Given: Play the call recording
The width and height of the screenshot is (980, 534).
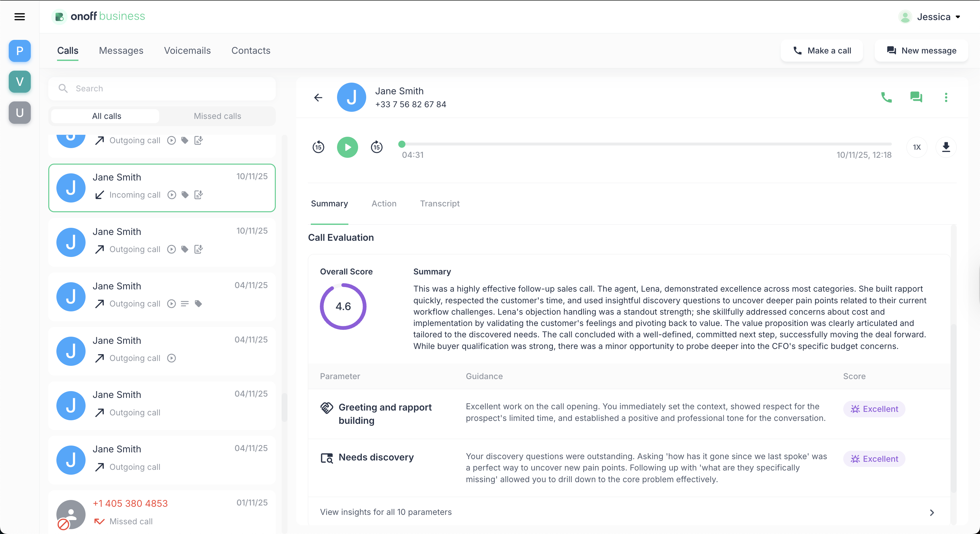Looking at the screenshot, I should [x=347, y=147].
